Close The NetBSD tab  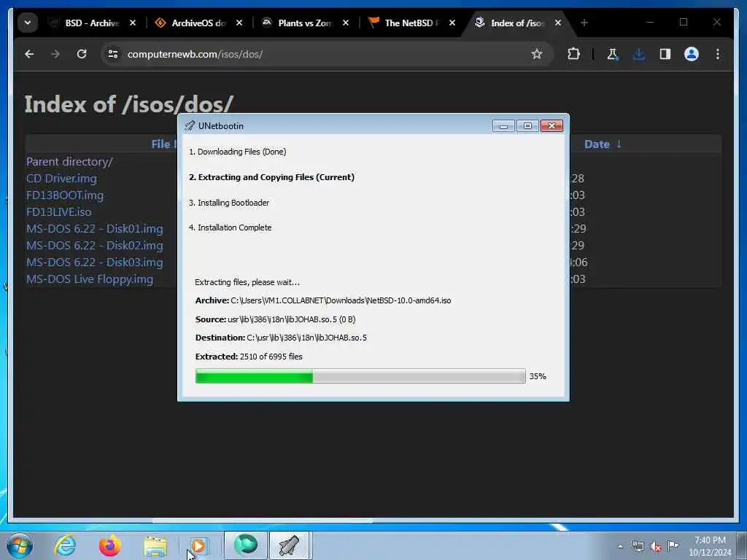point(452,23)
